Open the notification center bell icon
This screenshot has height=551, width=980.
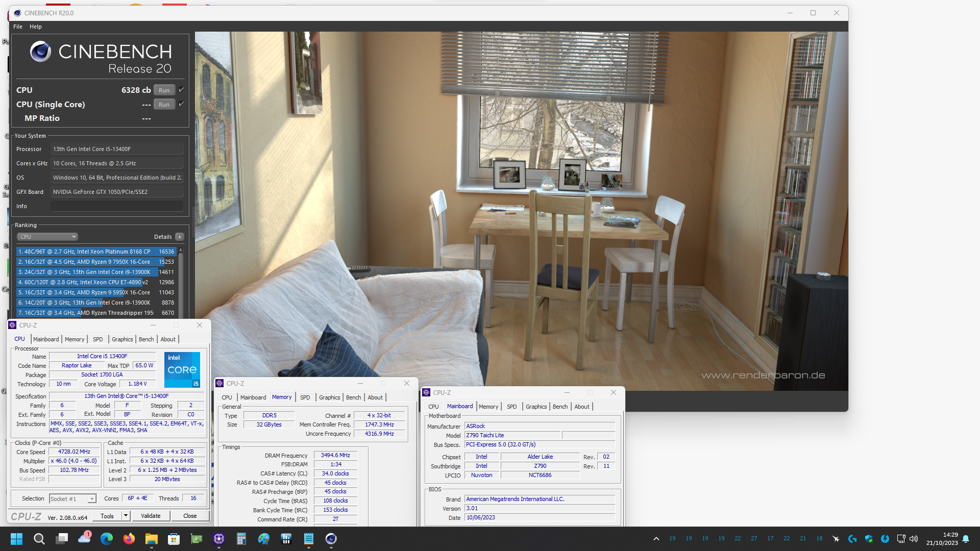click(966, 539)
